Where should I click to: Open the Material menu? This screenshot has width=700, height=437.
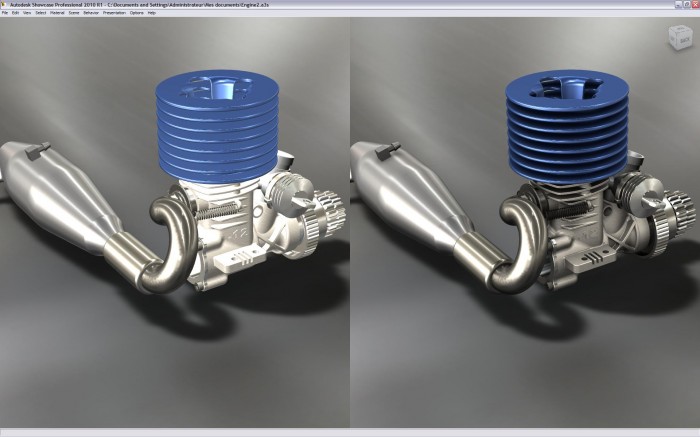pos(57,13)
